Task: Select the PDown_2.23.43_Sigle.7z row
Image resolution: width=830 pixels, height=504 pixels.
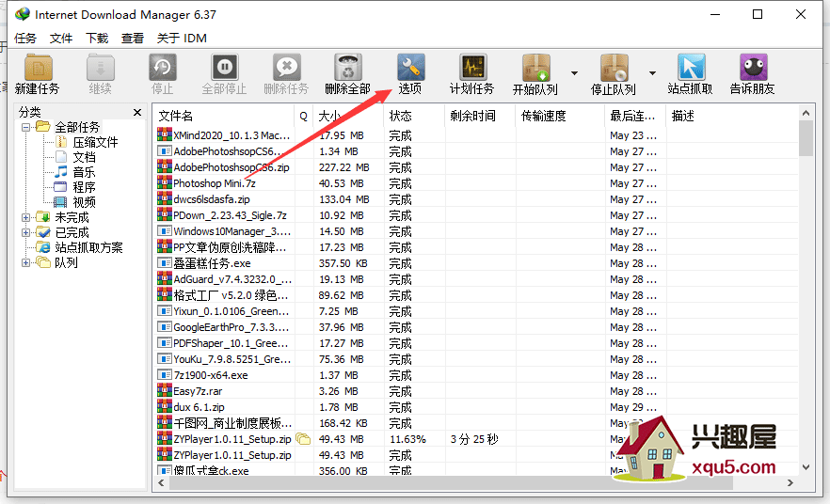Action: (476, 215)
